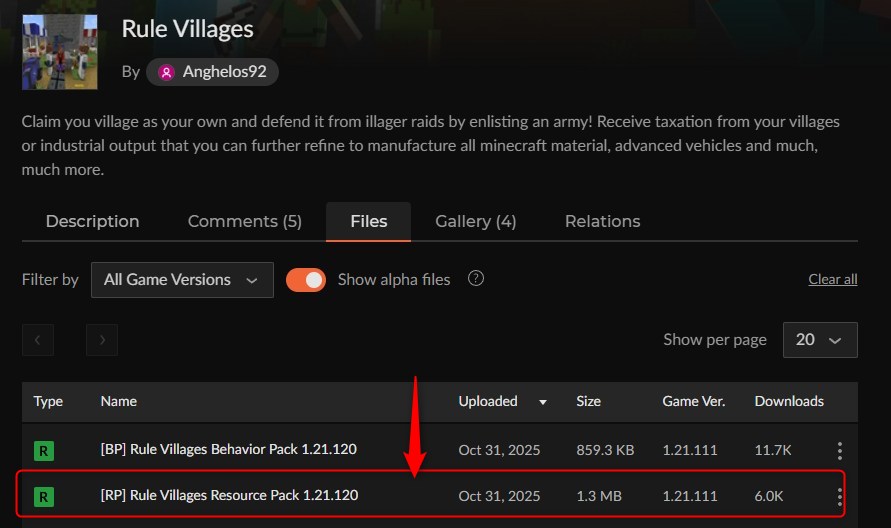Screen dimensions: 891x528
Task: Click the Resource Pack Oct 31, 2025 date
Action: [x=499, y=496]
